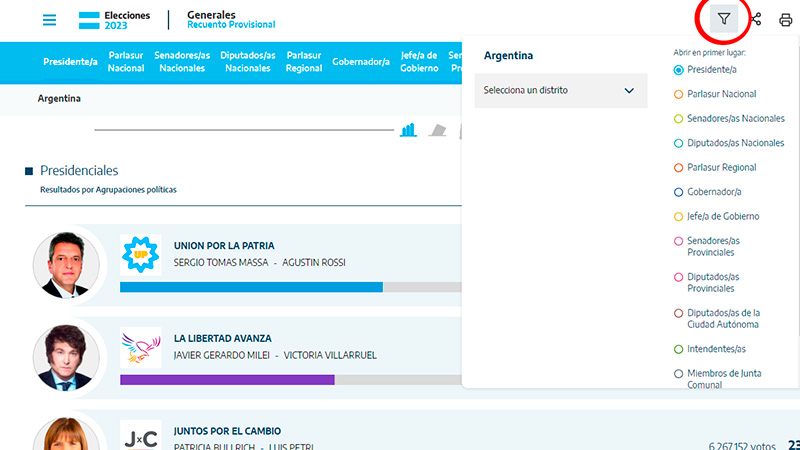This screenshot has width=800, height=450.
Task: Switch to the Gobernador/a tab
Action: pos(361,62)
